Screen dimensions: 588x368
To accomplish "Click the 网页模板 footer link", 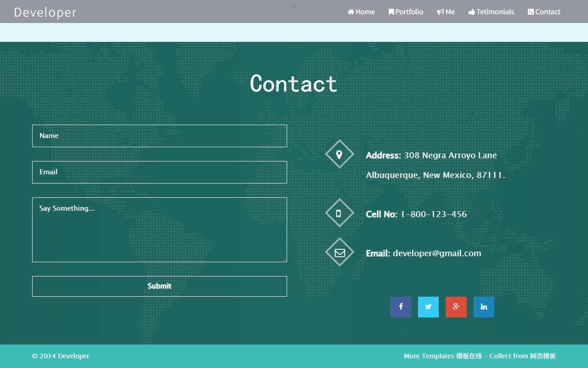I will click(x=543, y=356).
